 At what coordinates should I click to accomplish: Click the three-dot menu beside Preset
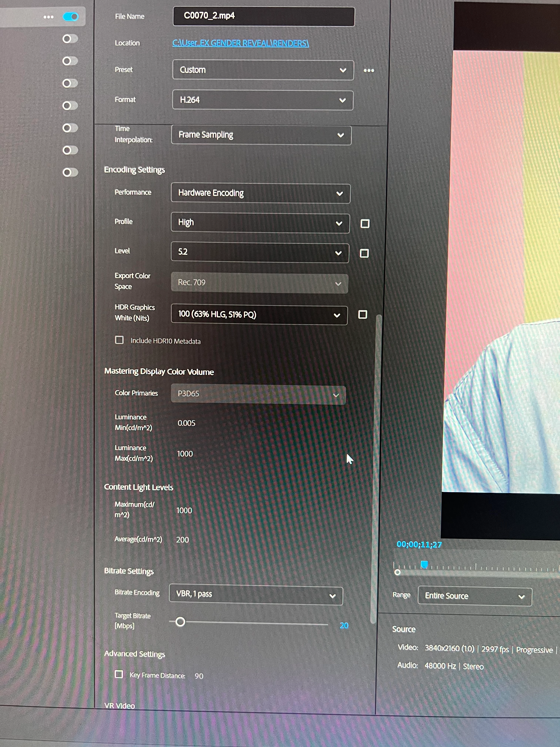(x=369, y=70)
